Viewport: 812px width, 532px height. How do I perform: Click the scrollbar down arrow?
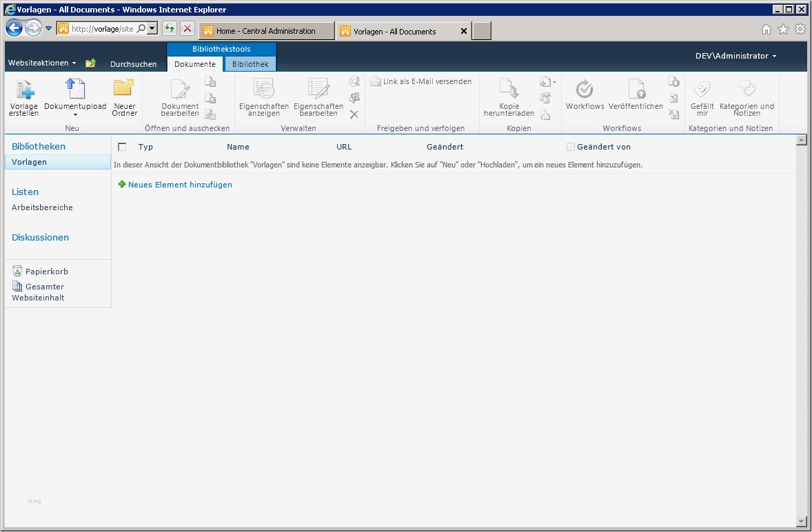click(802, 522)
